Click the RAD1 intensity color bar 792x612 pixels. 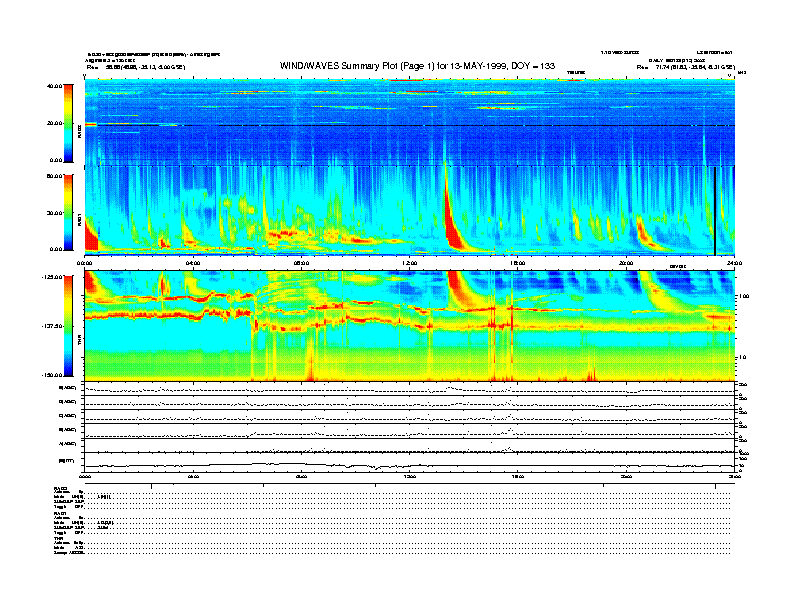pyautogui.click(x=68, y=212)
